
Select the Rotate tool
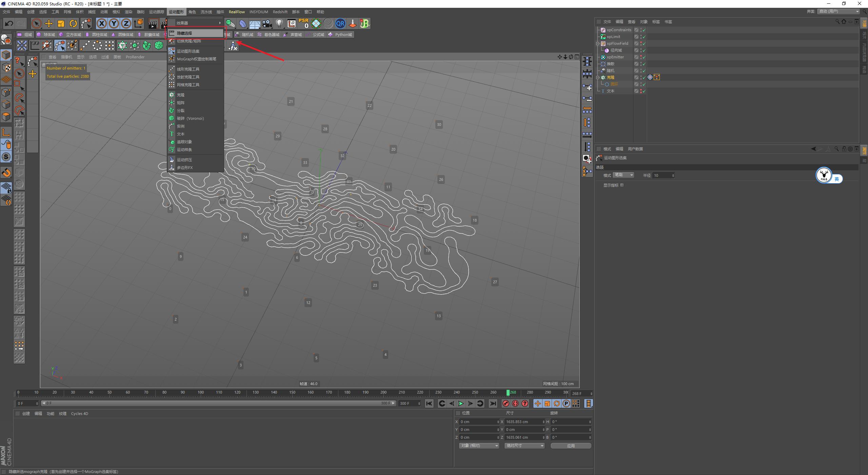click(x=73, y=23)
